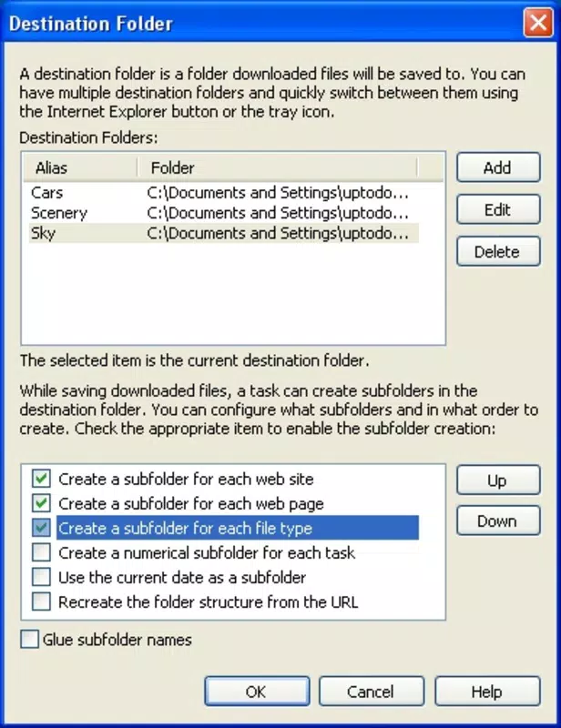Uncheck subfolder for each web page

(41, 503)
